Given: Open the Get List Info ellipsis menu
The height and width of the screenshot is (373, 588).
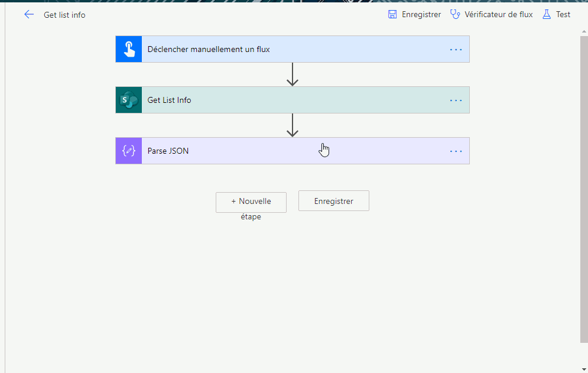Looking at the screenshot, I should click(456, 100).
